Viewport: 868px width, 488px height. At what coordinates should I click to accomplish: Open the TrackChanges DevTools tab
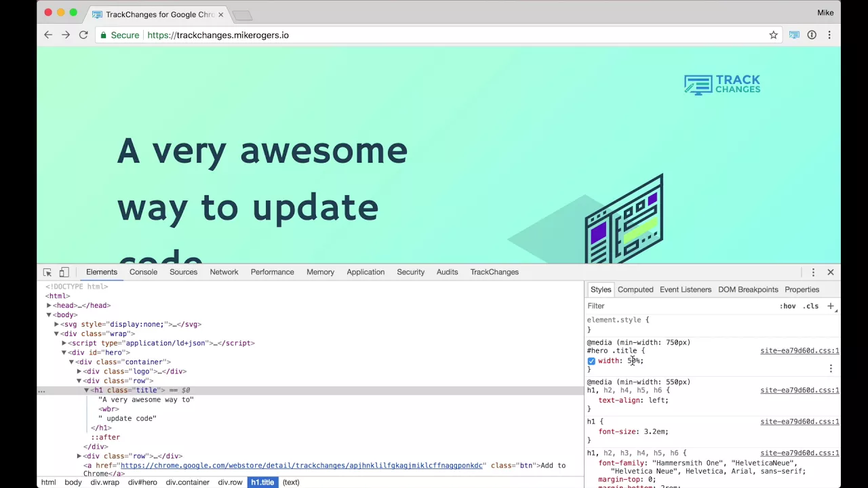[x=494, y=272]
